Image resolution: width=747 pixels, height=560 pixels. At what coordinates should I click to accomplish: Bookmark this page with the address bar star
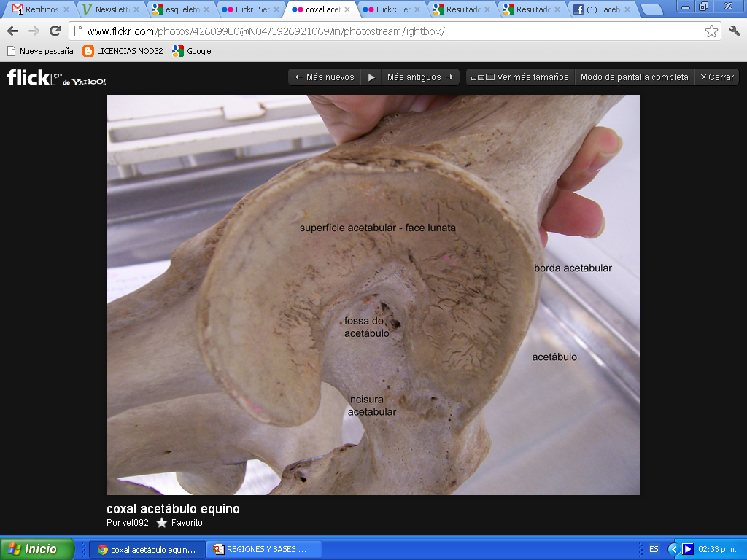pos(713,32)
